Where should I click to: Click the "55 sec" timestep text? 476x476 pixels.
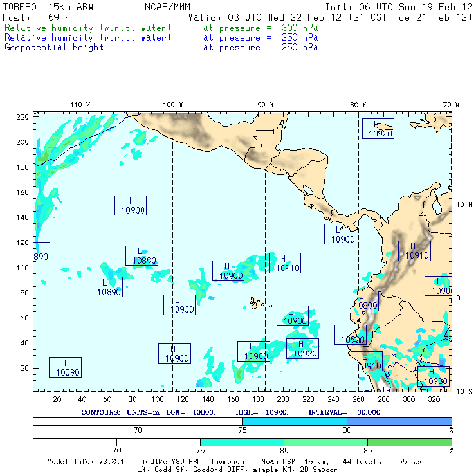[x=411, y=462]
